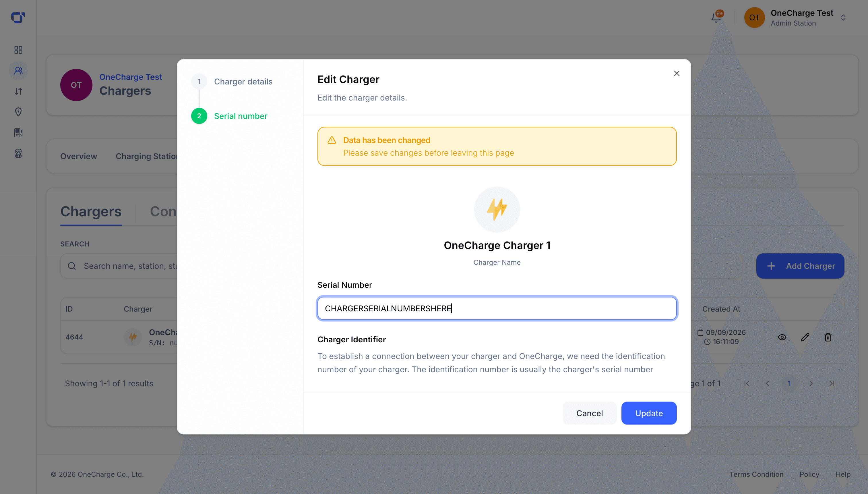Close the Edit Charger dialog
Image resolution: width=868 pixels, height=494 pixels.
(x=677, y=73)
